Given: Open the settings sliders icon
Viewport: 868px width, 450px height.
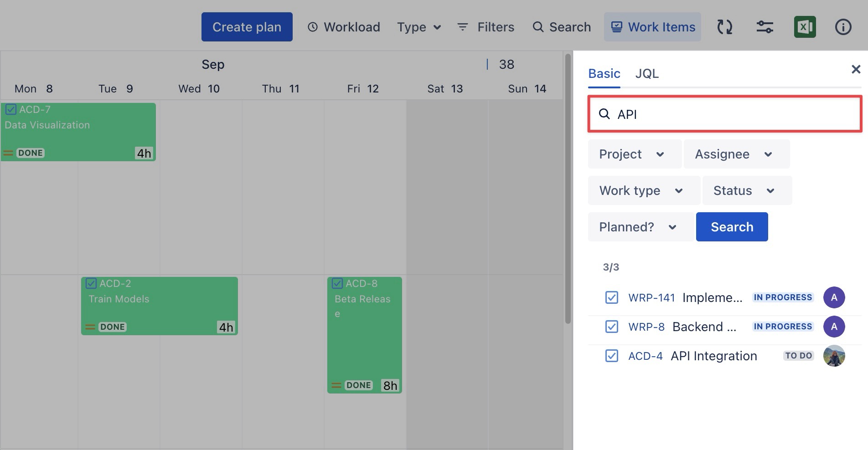Looking at the screenshot, I should (765, 27).
